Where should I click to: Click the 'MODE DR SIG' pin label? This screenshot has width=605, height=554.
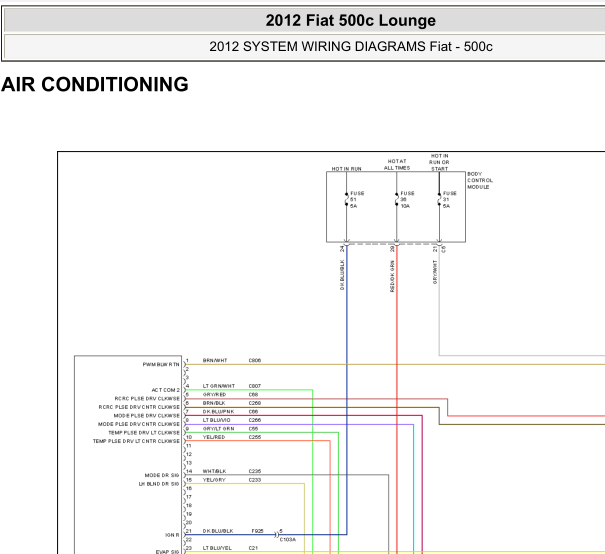coord(162,475)
